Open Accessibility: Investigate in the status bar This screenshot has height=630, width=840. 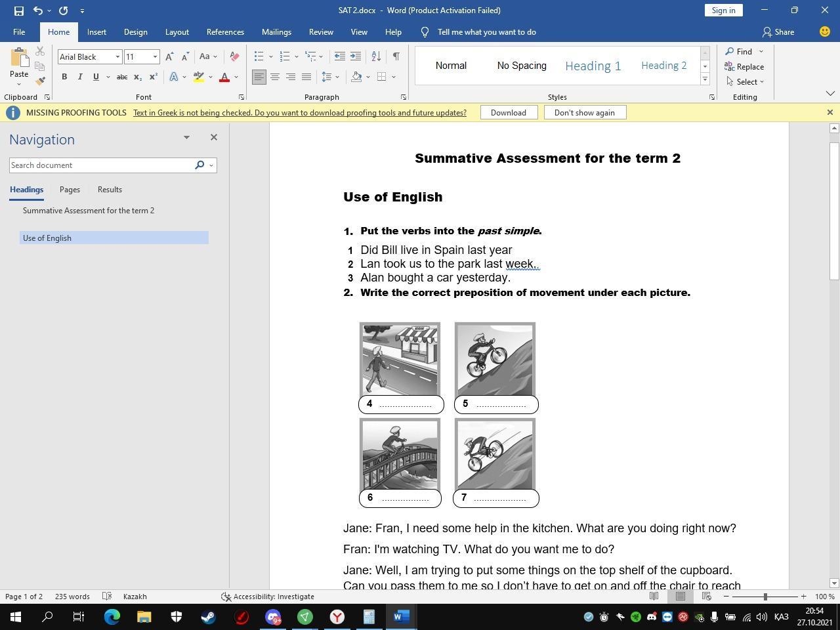(267, 597)
